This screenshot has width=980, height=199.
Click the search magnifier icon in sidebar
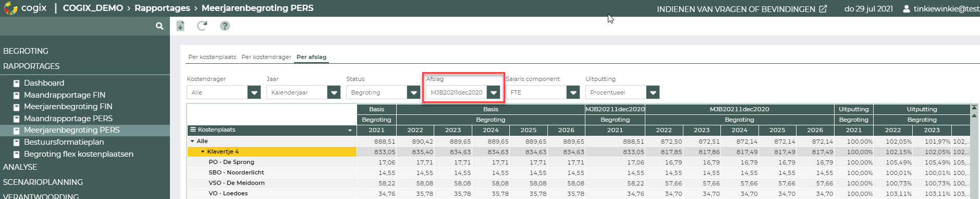coord(160,26)
